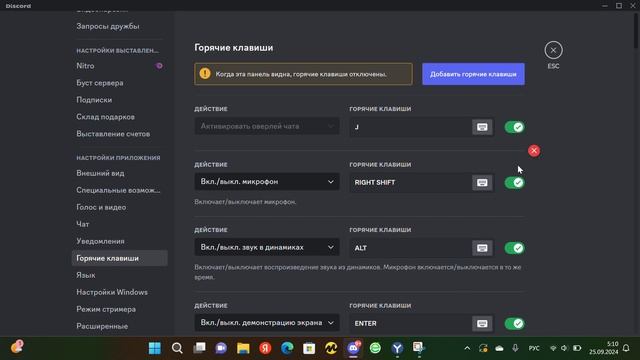Click 'Добавить горячие клавиши' button
Viewport: 640px width, 360px height.
point(473,74)
